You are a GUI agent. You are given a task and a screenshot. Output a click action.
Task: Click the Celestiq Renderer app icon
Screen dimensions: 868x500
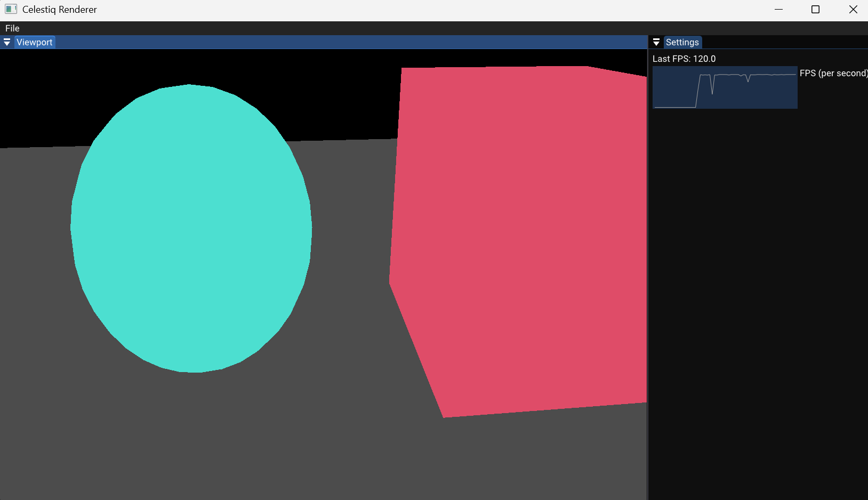(11, 9)
